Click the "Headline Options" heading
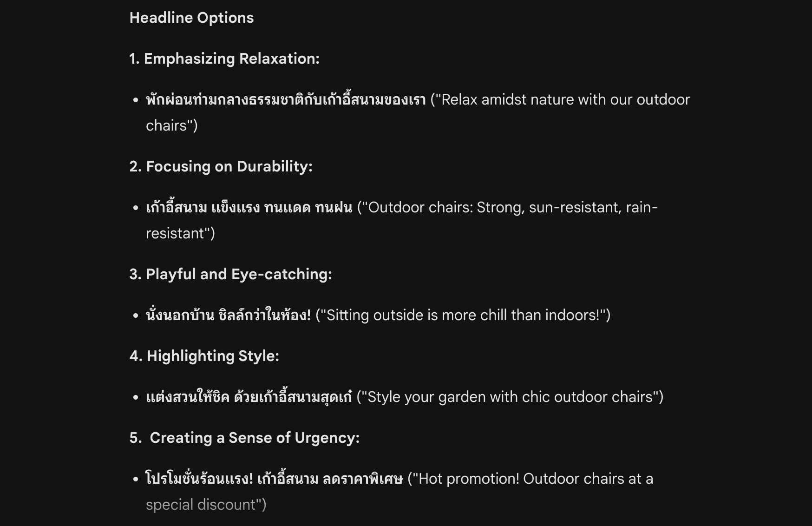 click(191, 18)
